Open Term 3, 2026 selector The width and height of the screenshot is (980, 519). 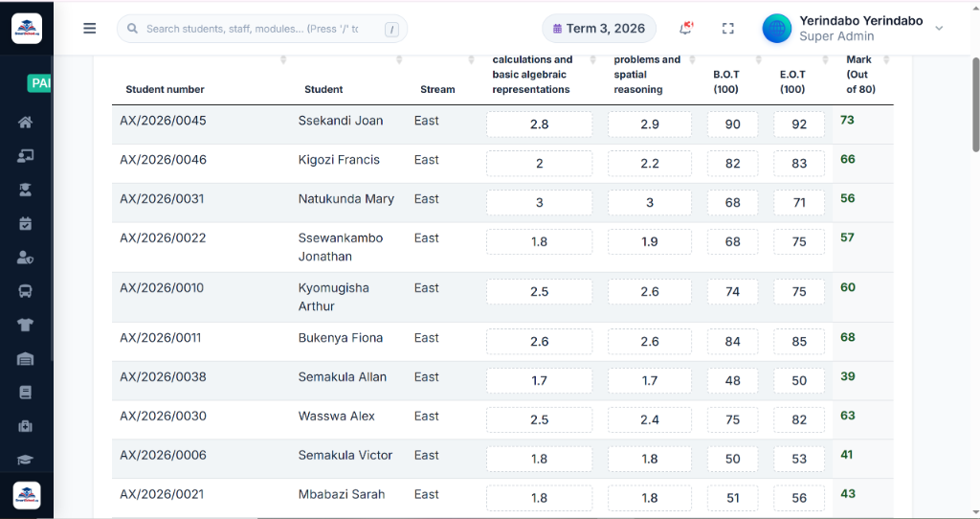click(x=599, y=28)
